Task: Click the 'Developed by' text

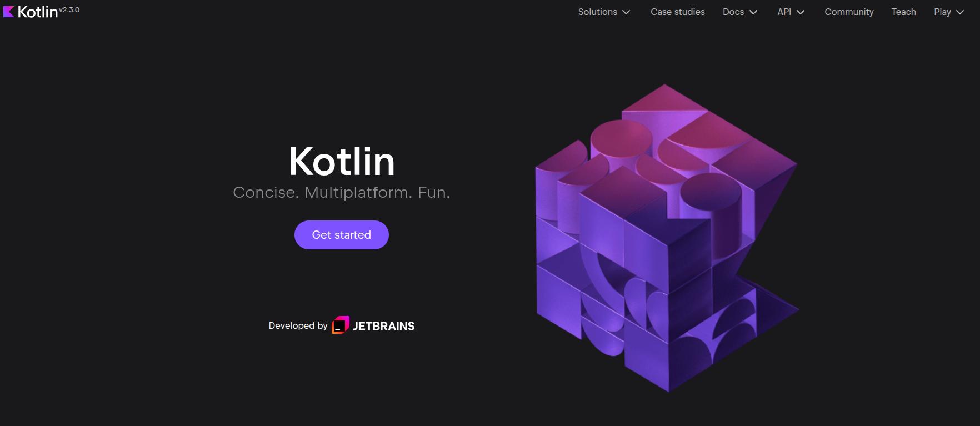Action: click(x=298, y=326)
